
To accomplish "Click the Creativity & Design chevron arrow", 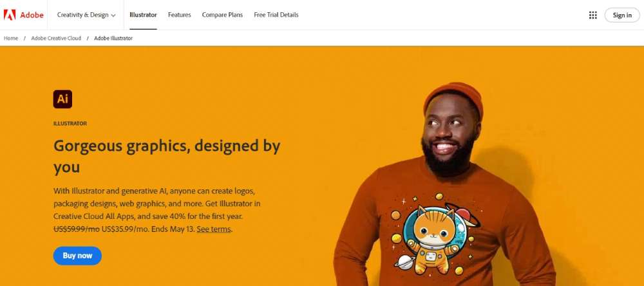I will (x=113, y=15).
